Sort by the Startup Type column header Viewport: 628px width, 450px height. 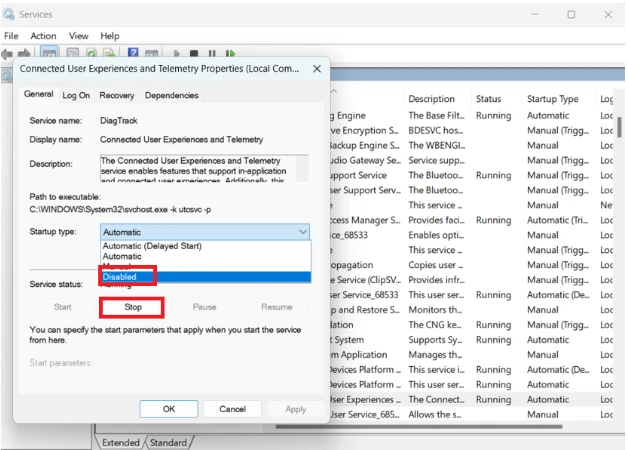pos(552,98)
